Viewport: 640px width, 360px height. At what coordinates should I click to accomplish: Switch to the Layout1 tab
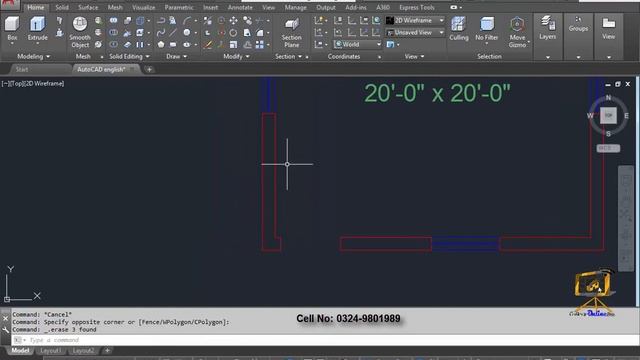pos(51,351)
